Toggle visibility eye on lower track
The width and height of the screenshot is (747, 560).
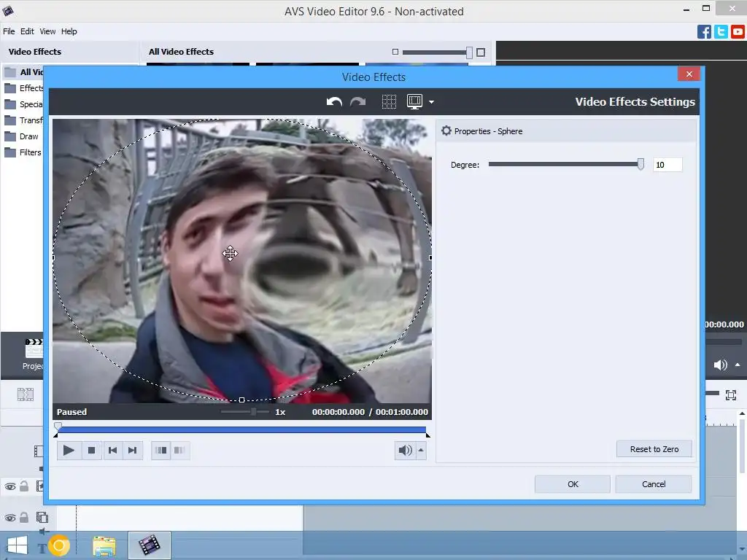coord(10,518)
